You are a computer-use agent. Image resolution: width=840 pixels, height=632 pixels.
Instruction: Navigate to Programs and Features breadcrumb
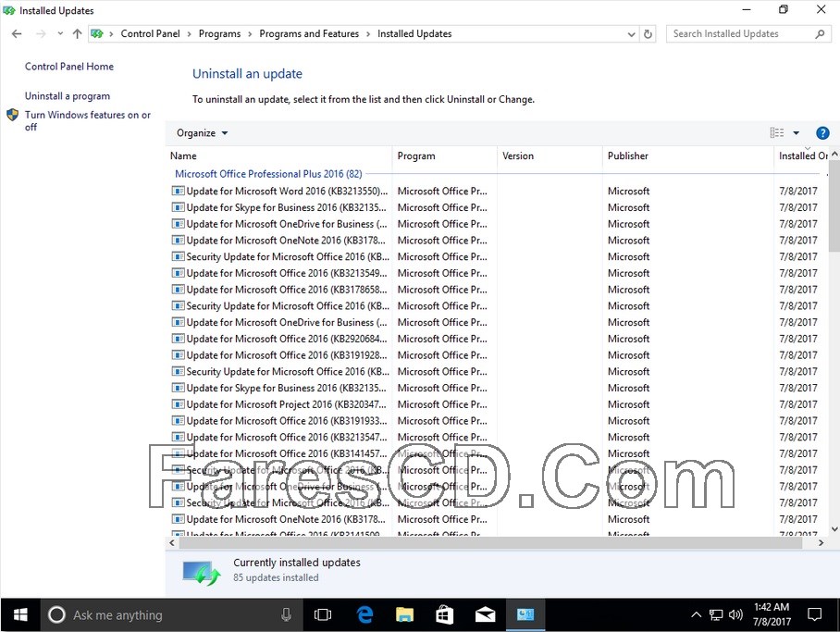point(309,33)
